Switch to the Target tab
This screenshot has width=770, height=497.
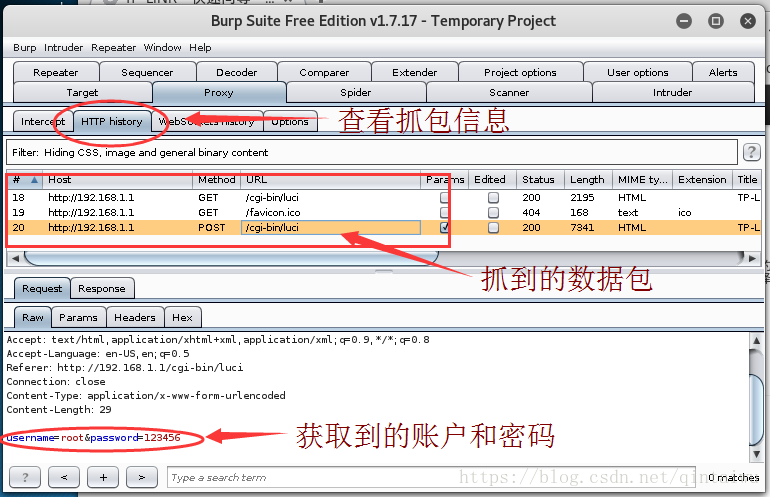pos(82,92)
